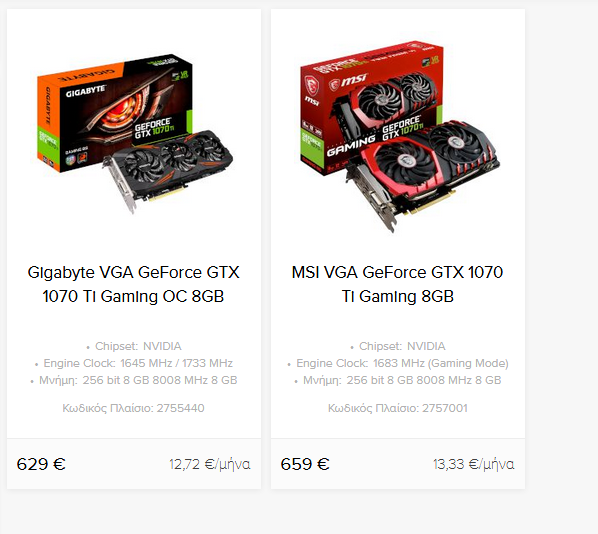Click the 12,72 €/μήνα monthly installment
The image size is (598, 534).
pyautogui.click(x=210, y=464)
